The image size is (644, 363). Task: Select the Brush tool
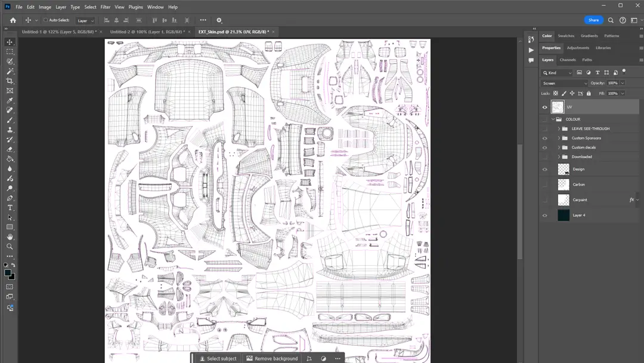pyautogui.click(x=9, y=120)
